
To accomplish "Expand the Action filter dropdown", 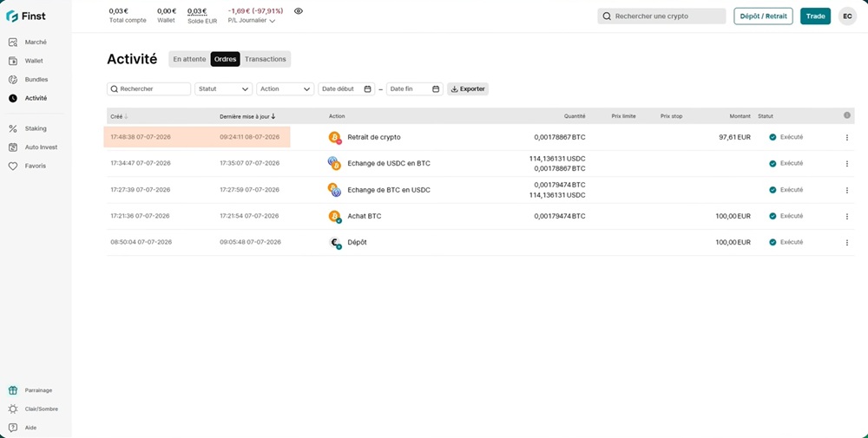I will click(x=285, y=89).
